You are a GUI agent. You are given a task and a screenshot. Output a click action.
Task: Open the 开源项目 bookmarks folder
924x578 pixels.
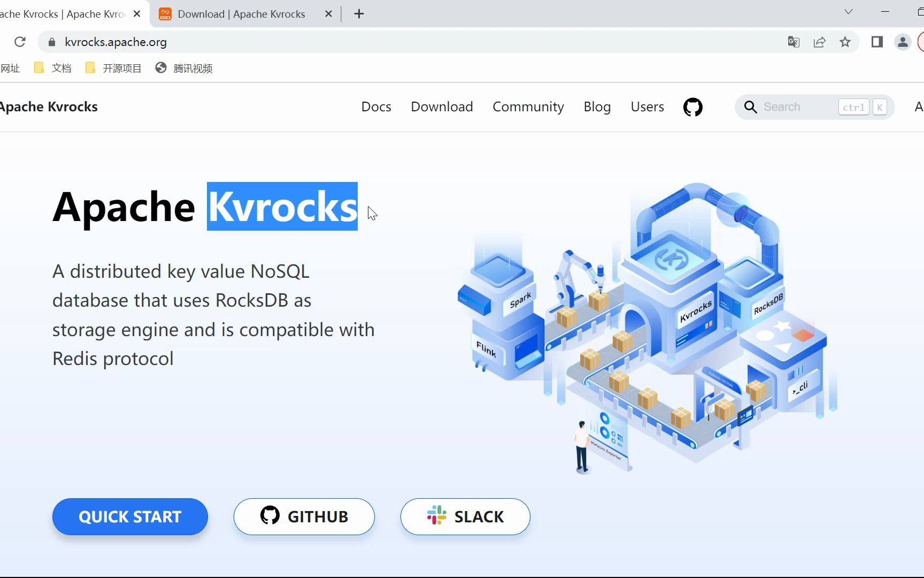pyautogui.click(x=113, y=68)
